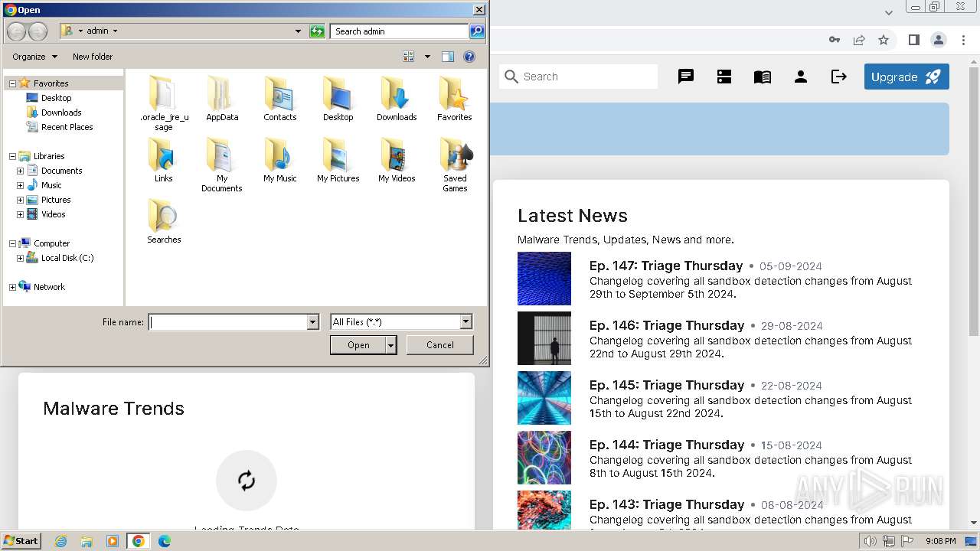
Task: Click the refresh location button in Open dialog
Action: point(317,31)
